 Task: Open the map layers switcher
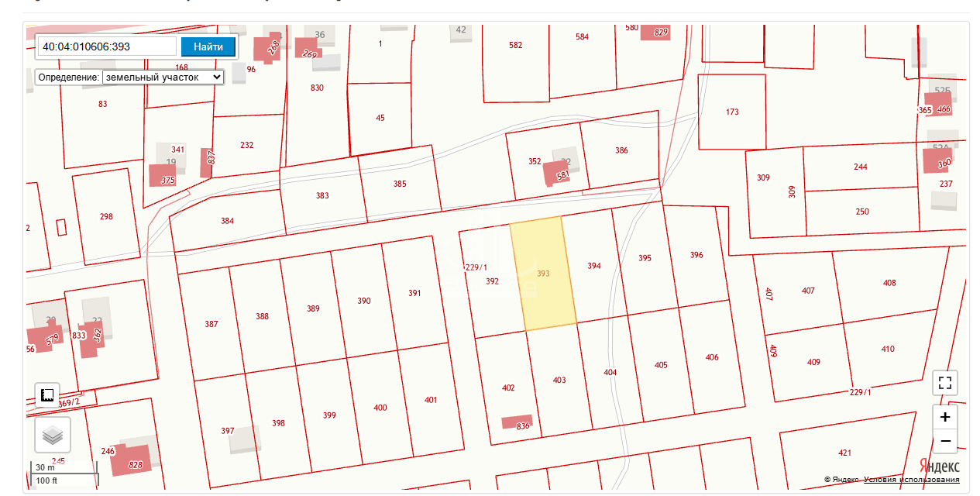point(53,435)
